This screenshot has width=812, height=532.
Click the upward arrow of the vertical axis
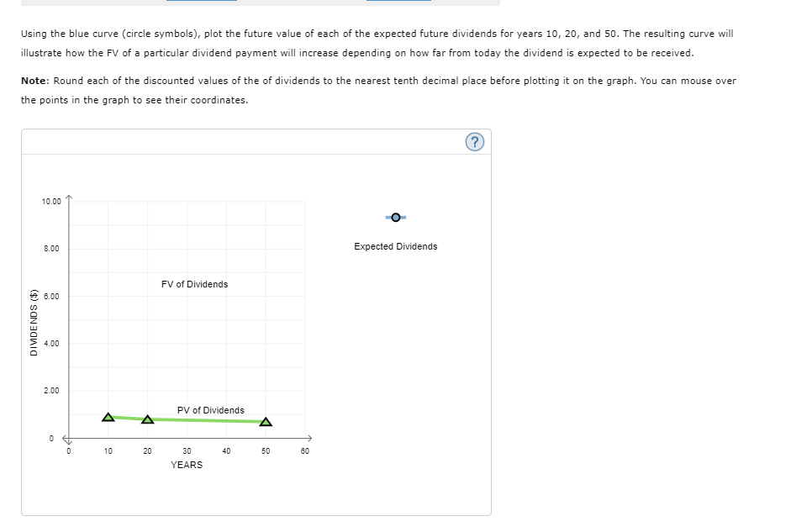(69, 198)
